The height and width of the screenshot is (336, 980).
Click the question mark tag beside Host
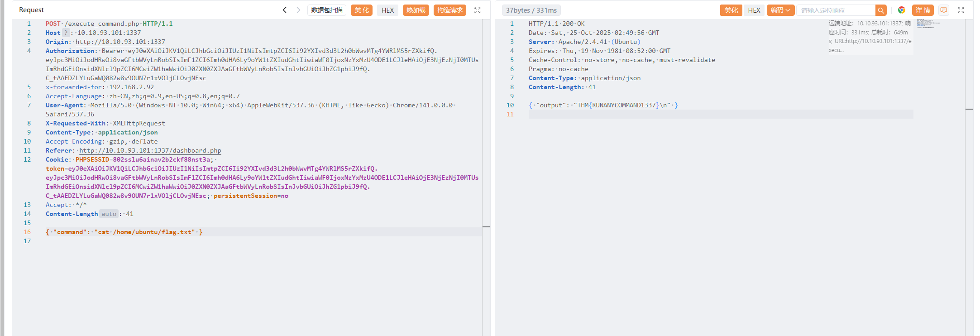[x=66, y=33]
